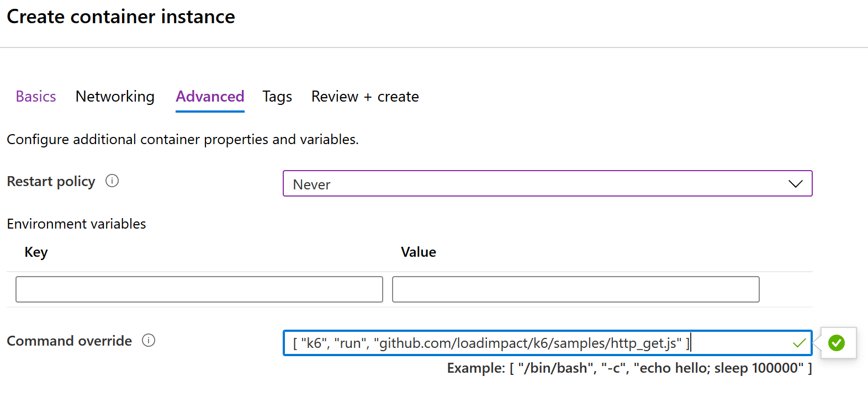Click the Key column header
868x397 pixels.
pos(36,252)
